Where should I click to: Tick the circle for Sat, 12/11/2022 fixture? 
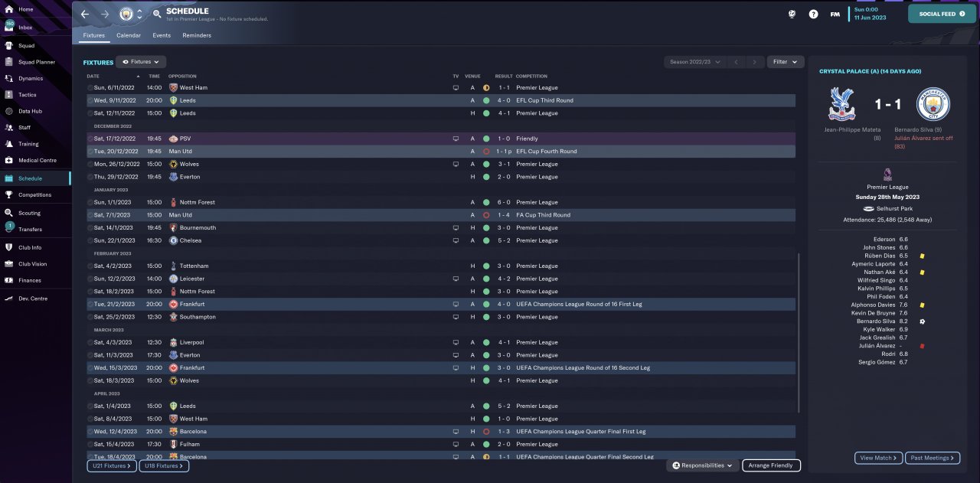[90, 113]
